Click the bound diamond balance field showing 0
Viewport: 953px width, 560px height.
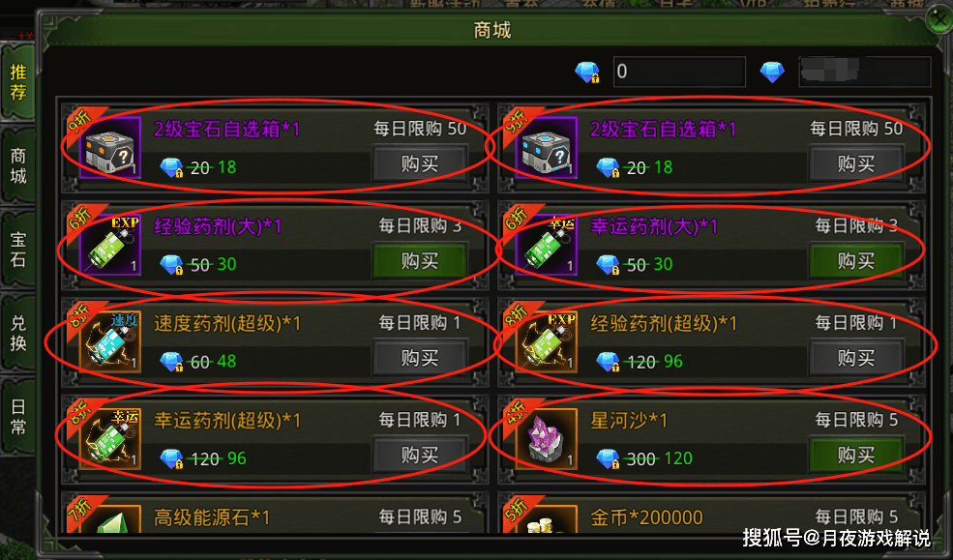click(x=679, y=72)
